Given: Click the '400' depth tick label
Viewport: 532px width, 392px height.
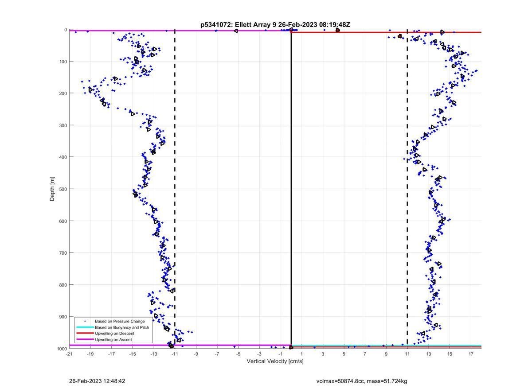Looking at the screenshot, I should (x=63, y=157).
